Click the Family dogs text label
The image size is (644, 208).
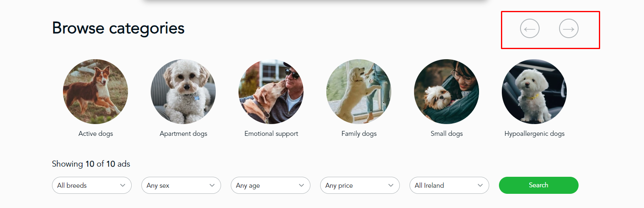359,133
